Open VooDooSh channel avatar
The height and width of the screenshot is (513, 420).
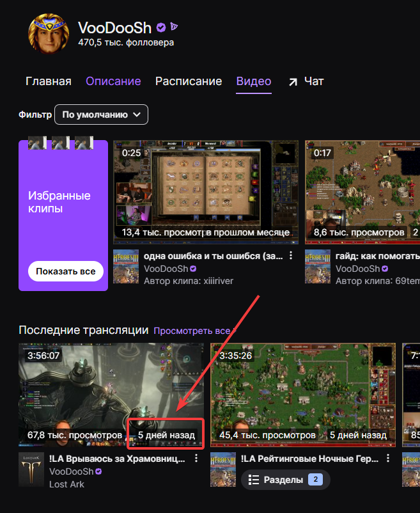49,34
